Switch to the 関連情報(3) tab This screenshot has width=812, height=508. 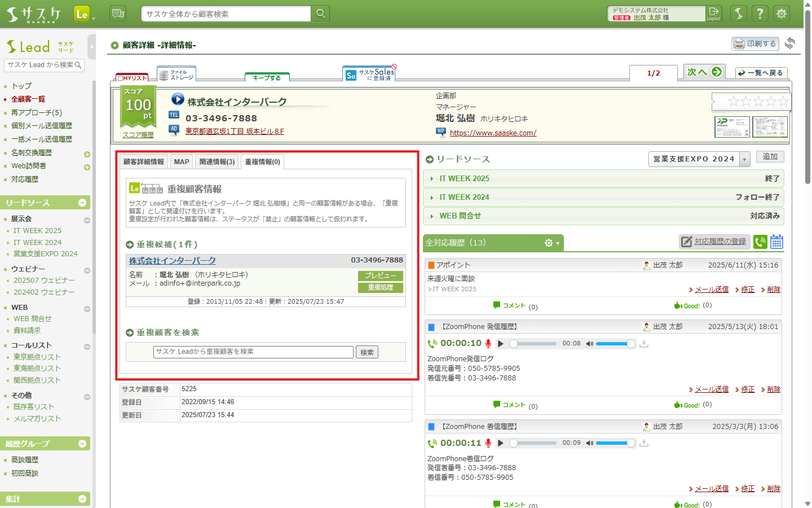click(x=217, y=162)
